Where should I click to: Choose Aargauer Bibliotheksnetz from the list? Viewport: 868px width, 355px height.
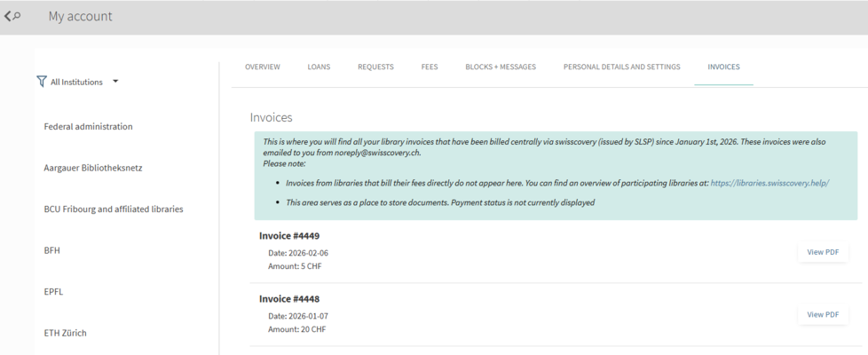(93, 168)
